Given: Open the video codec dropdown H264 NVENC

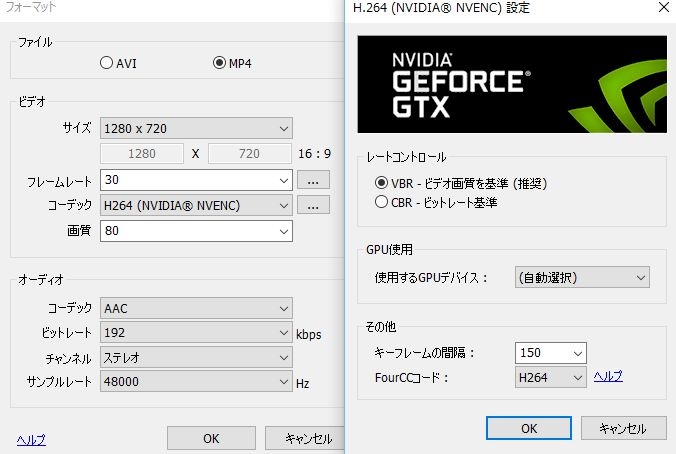Looking at the screenshot, I should coord(196,205).
